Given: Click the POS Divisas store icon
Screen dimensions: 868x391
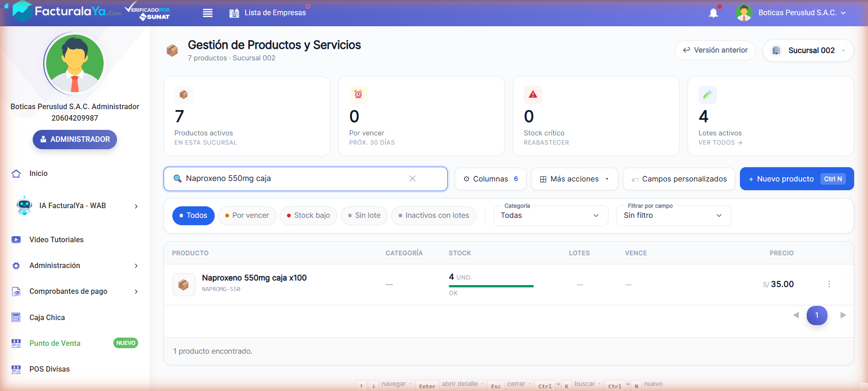Looking at the screenshot, I should pos(16,369).
